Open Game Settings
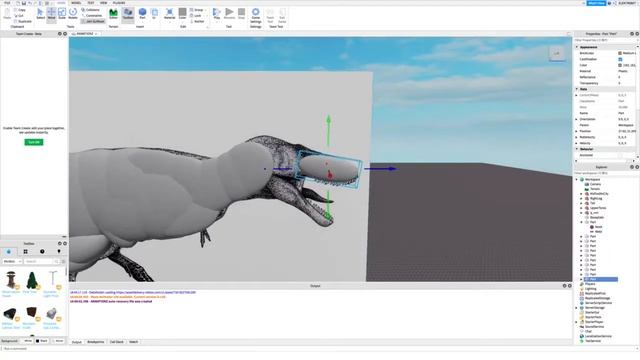Image resolution: width=640 pixels, height=360 pixels. click(x=256, y=16)
